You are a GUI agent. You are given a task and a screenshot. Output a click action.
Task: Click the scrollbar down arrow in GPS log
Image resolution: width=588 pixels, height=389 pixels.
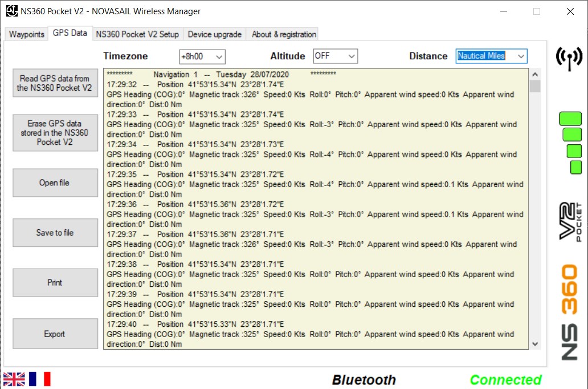coord(535,343)
